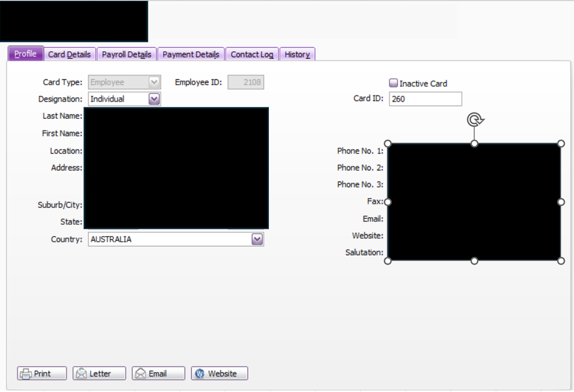The height and width of the screenshot is (392, 574).
Task: Select the Profile tab
Action: tap(25, 54)
